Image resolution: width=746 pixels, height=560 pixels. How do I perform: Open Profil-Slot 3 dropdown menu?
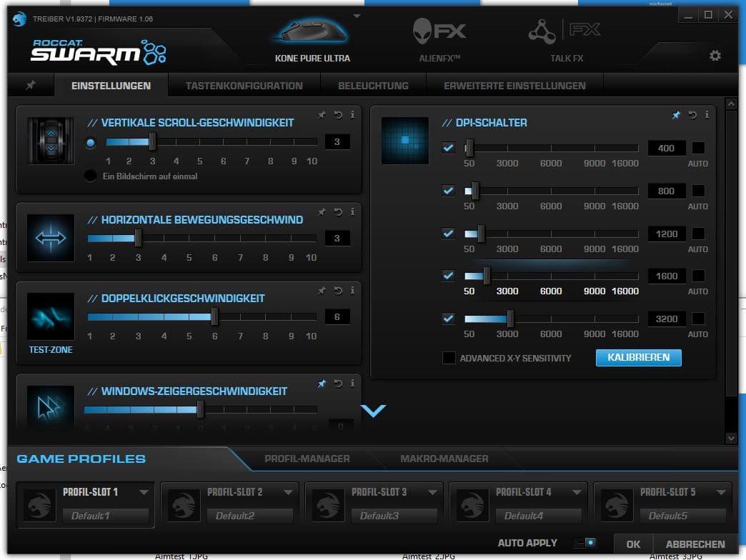432,492
